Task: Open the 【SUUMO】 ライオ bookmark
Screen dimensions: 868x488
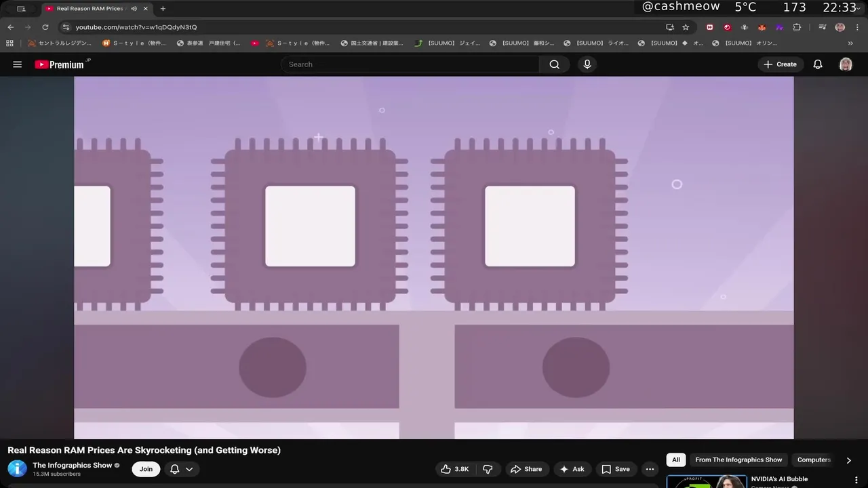Action: (x=596, y=43)
